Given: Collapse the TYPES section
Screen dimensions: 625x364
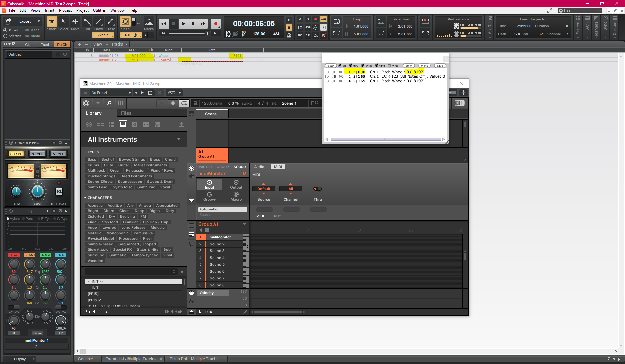Looking at the screenshot, I should tap(85, 152).
